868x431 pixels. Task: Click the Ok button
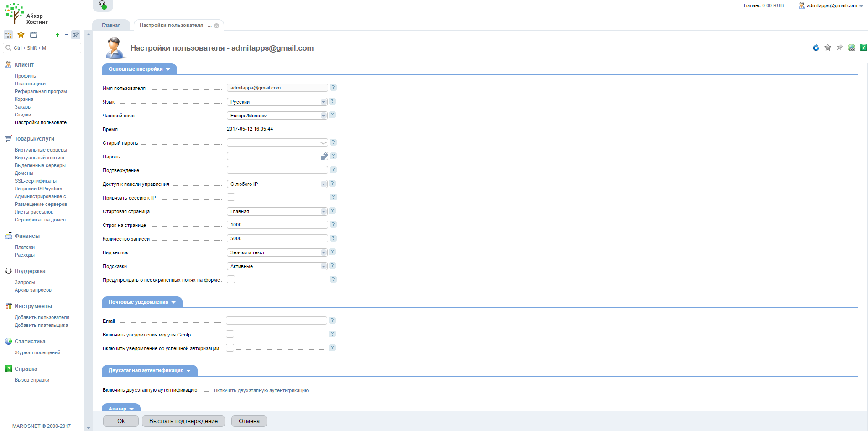point(121,421)
